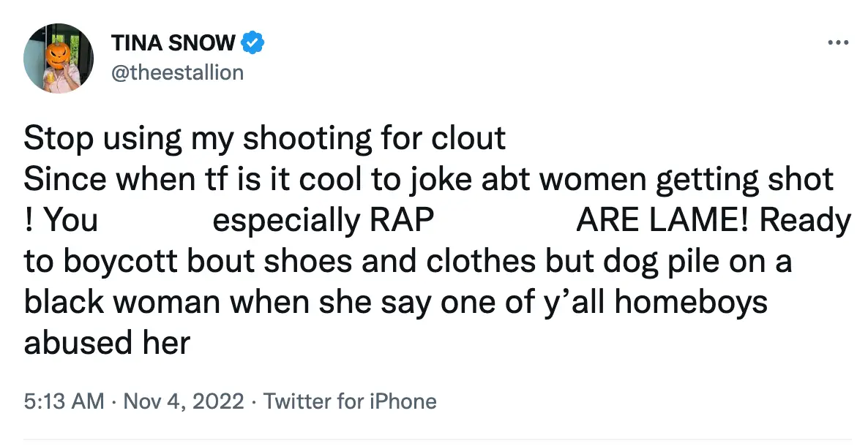Viewport: 868px width, 446px height.
Task: Click the first line about clout
Action: point(263,137)
